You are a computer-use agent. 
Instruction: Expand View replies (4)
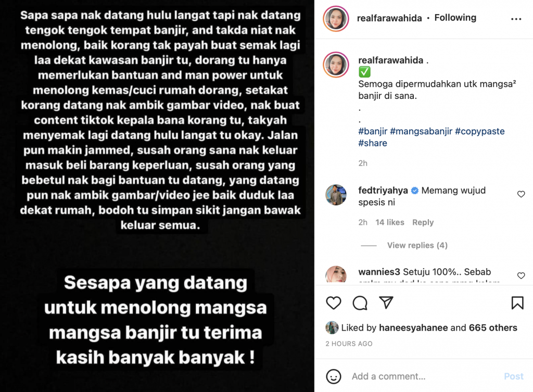tap(417, 246)
